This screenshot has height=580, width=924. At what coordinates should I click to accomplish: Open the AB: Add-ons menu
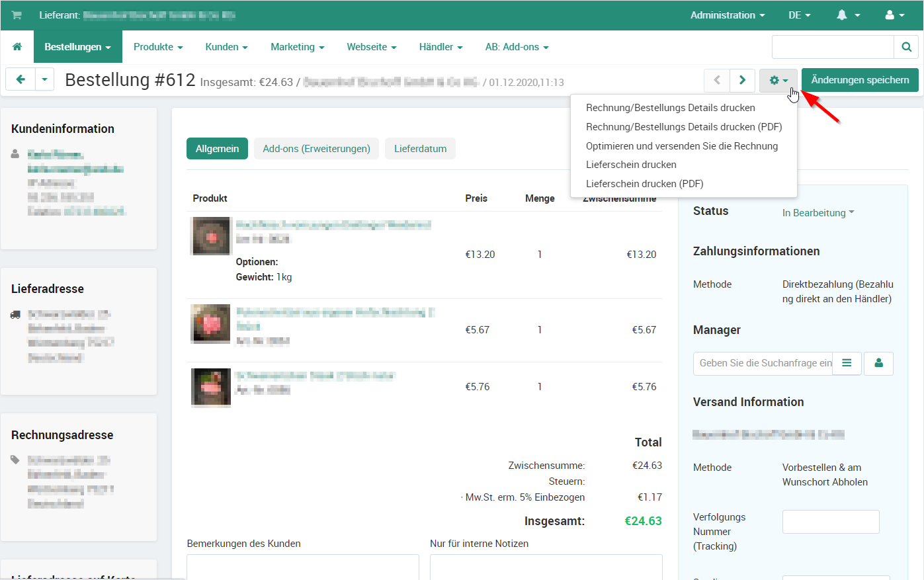(517, 47)
